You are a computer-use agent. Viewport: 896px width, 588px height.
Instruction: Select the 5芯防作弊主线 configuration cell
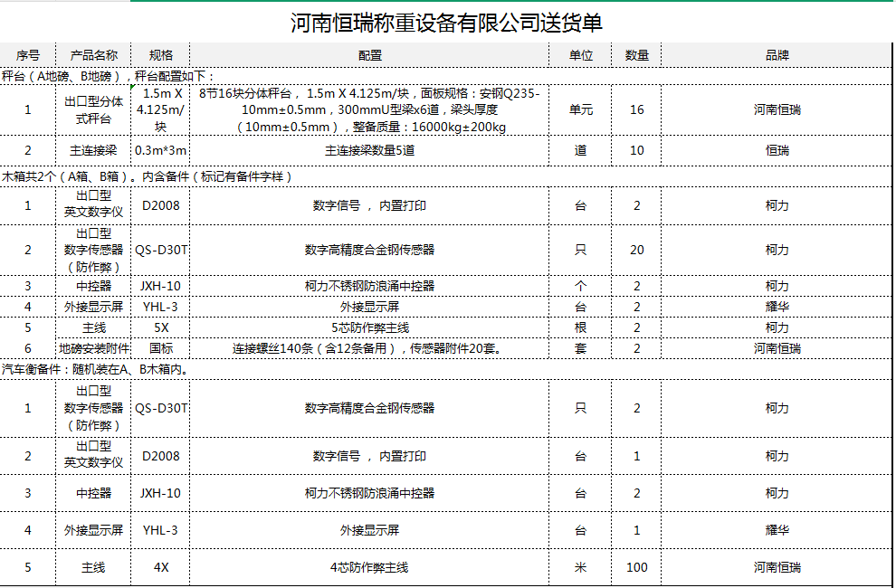coord(369,327)
